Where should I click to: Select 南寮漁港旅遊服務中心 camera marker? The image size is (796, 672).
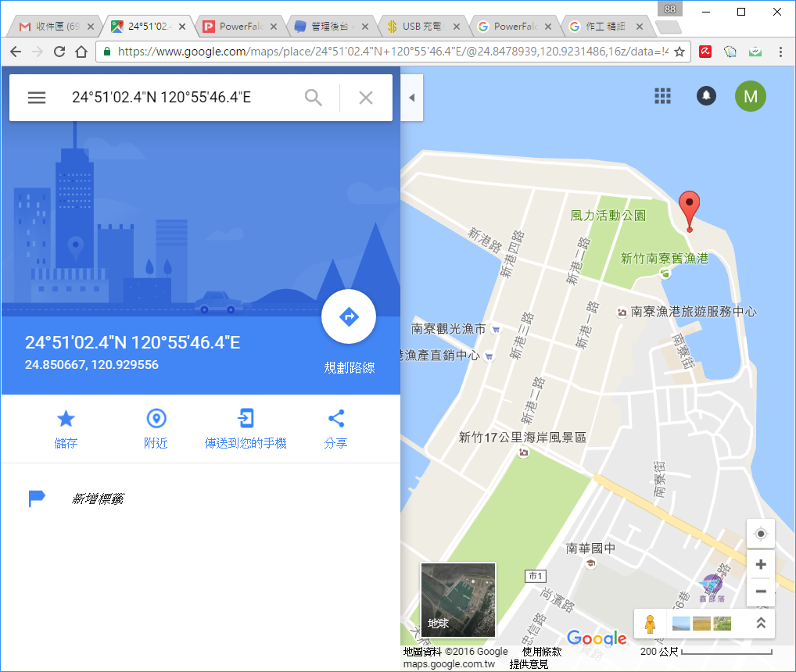click(x=622, y=313)
